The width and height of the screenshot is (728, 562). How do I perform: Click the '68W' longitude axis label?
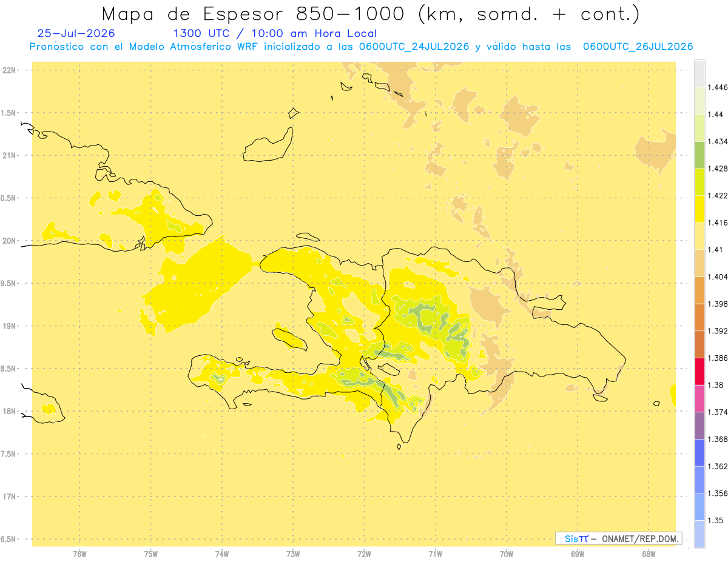point(649,554)
